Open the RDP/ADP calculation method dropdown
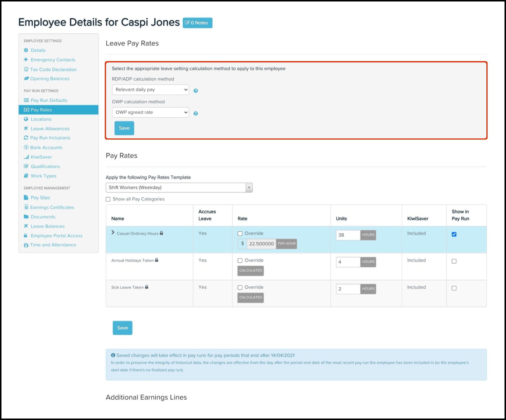Screen dimensions: 506x420 [x=150, y=90]
